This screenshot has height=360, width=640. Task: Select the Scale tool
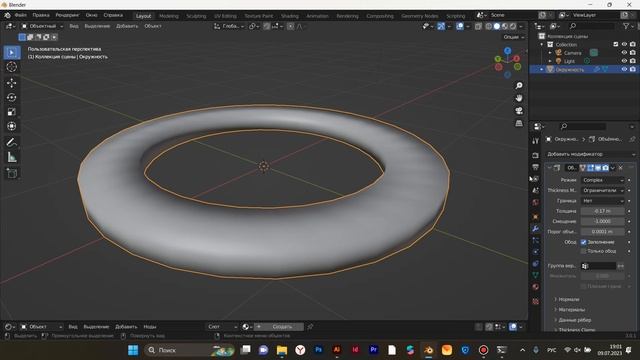point(11,111)
